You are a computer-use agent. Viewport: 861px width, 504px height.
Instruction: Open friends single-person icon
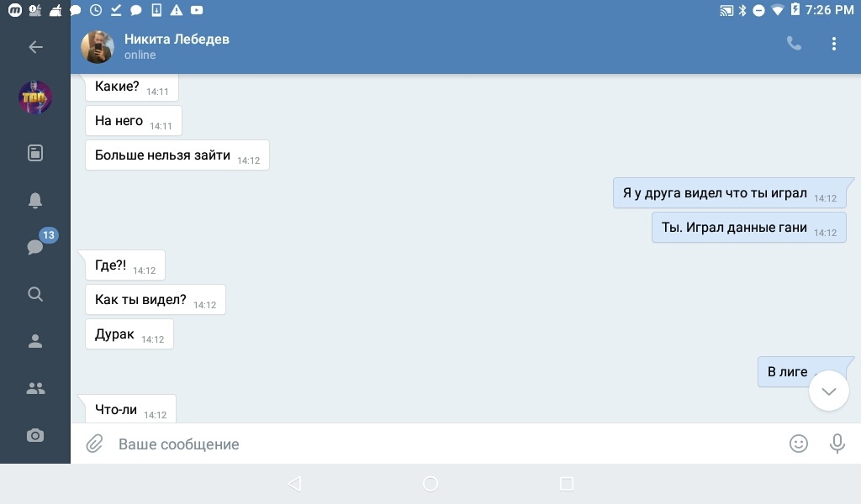tap(35, 341)
